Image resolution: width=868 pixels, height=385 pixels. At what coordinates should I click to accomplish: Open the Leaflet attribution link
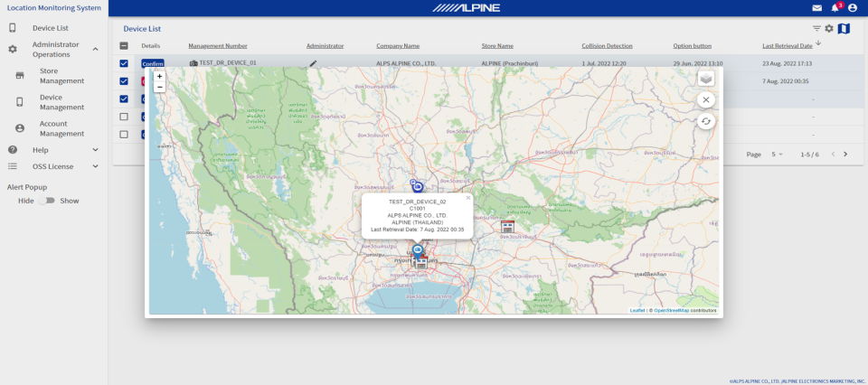pyautogui.click(x=637, y=310)
